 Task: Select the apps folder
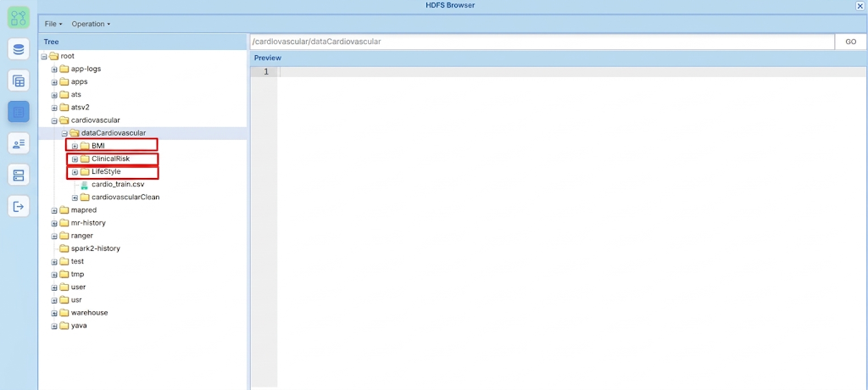tap(79, 81)
